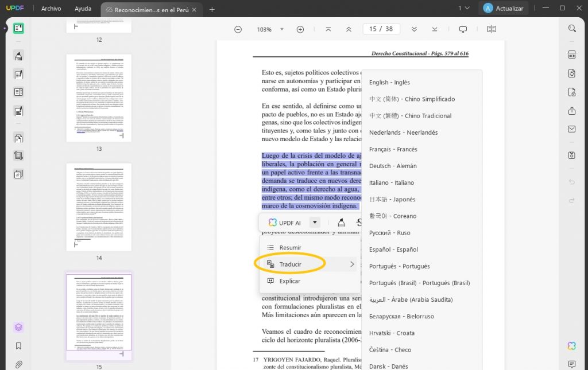Toggle two-page reading view
Screen dimensions: 588x370
click(492, 29)
